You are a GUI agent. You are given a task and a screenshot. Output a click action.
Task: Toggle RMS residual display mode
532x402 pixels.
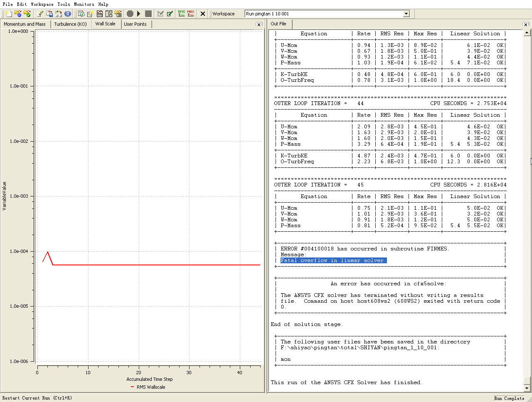pos(182,14)
